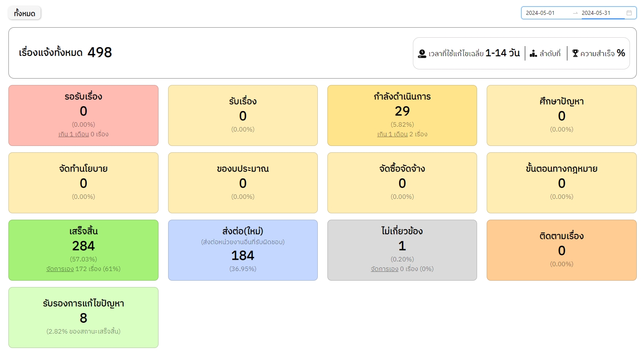Viewport: 644px width, 352px height.
Task: Click the average resolution time person icon
Action: pos(422,53)
